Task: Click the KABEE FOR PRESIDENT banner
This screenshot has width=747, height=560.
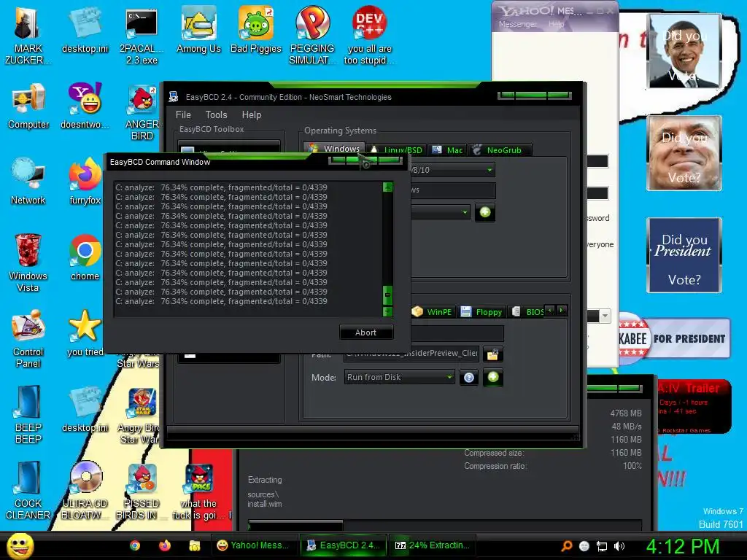Action: point(674,338)
